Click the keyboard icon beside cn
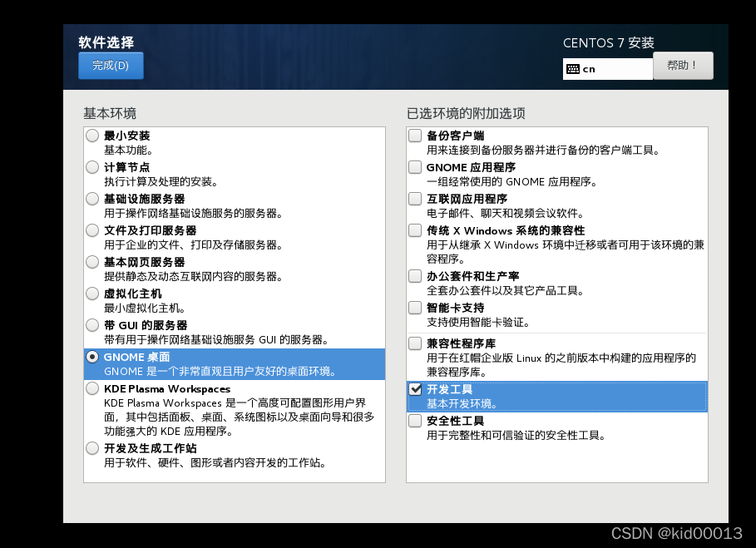Image resolution: width=756 pixels, height=548 pixels. pos(573,69)
